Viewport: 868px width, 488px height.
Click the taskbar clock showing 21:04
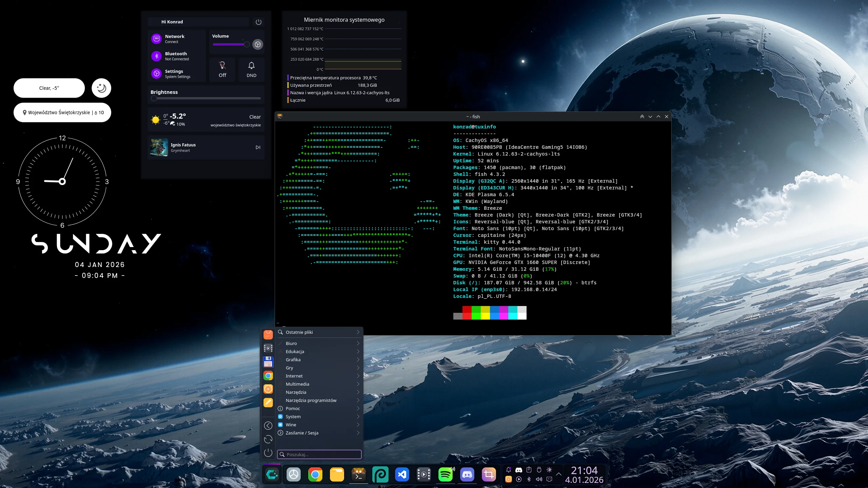pyautogui.click(x=584, y=474)
